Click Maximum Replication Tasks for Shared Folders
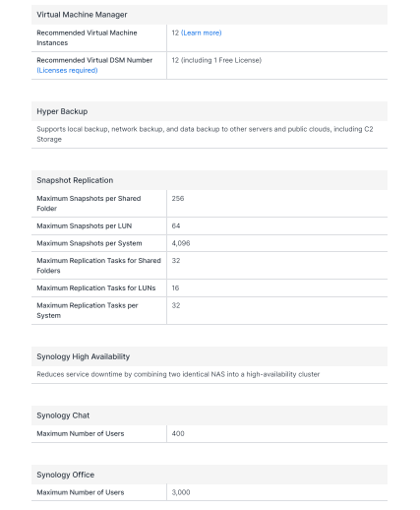 pyautogui.click(x=98, y=266)
